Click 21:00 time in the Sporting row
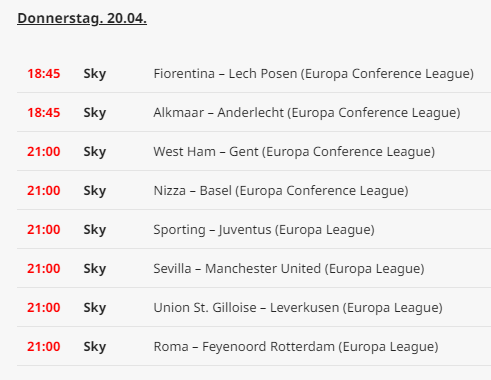This screenshot has width=491, height=380. [x=44, y=230]
